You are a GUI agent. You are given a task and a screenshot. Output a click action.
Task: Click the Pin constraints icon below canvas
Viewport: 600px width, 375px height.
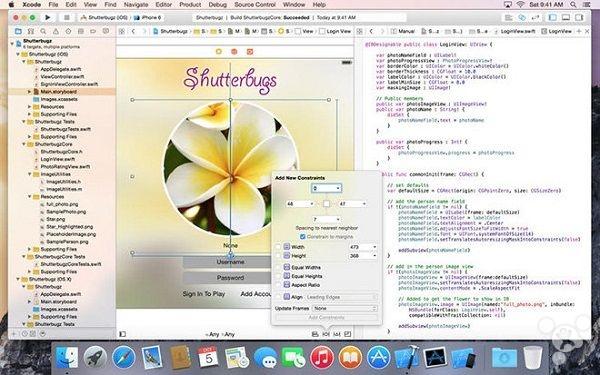[326, 334]
